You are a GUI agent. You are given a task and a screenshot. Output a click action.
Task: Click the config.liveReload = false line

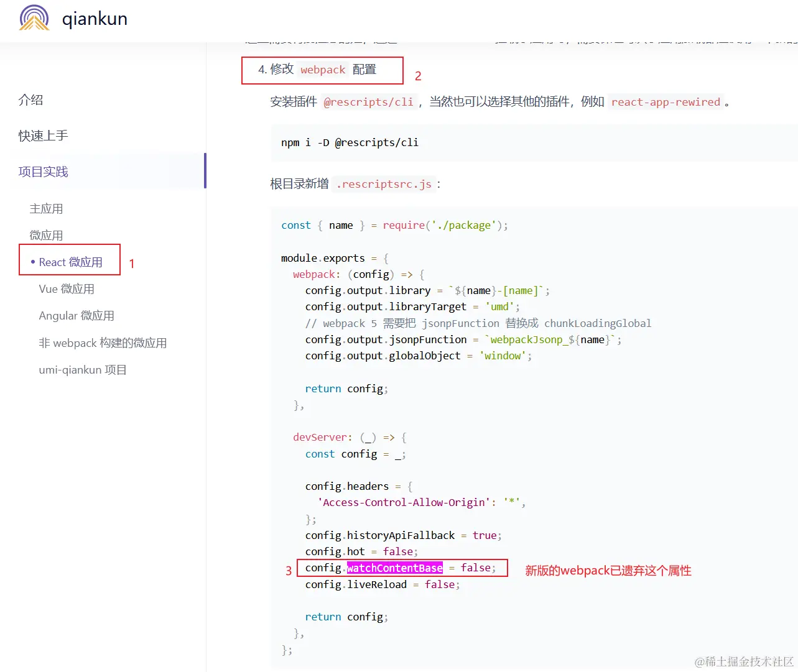click(x=383, y=584)
